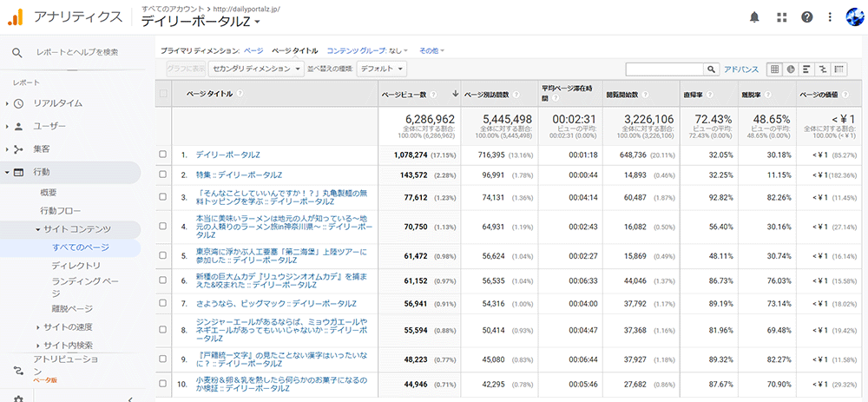Open 概要 under 行動
868x402 pixels.
coord(48,193)
